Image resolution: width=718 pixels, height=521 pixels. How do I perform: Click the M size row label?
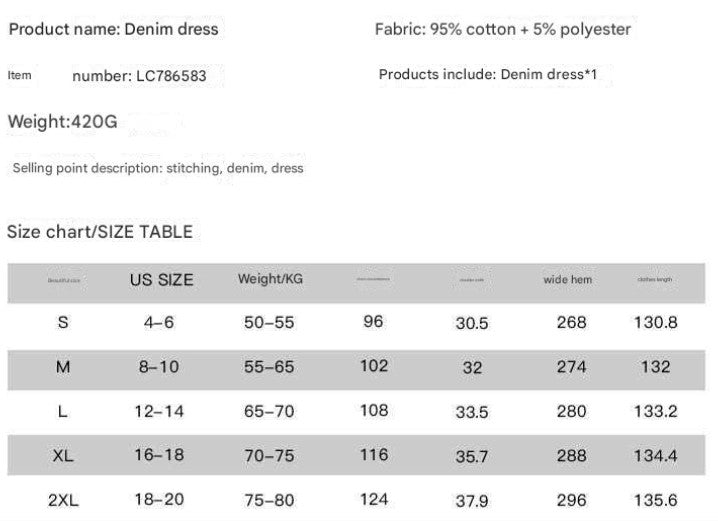tap(63, 367)
